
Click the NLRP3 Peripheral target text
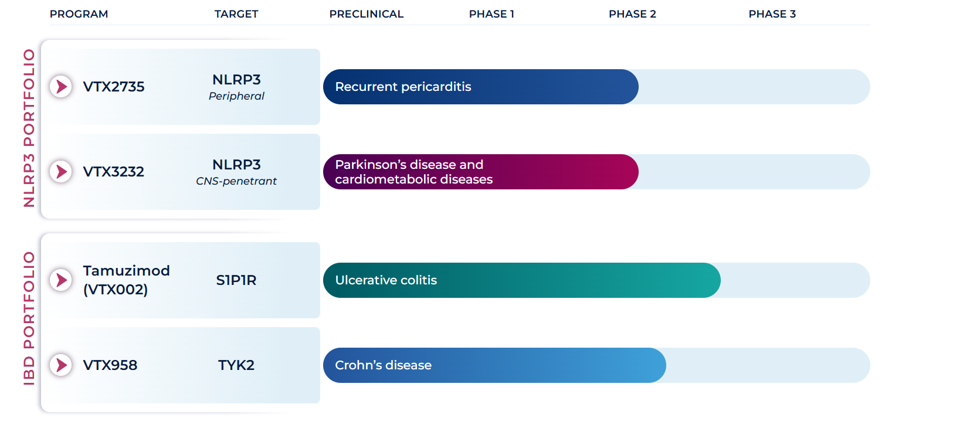coord(236,87)
